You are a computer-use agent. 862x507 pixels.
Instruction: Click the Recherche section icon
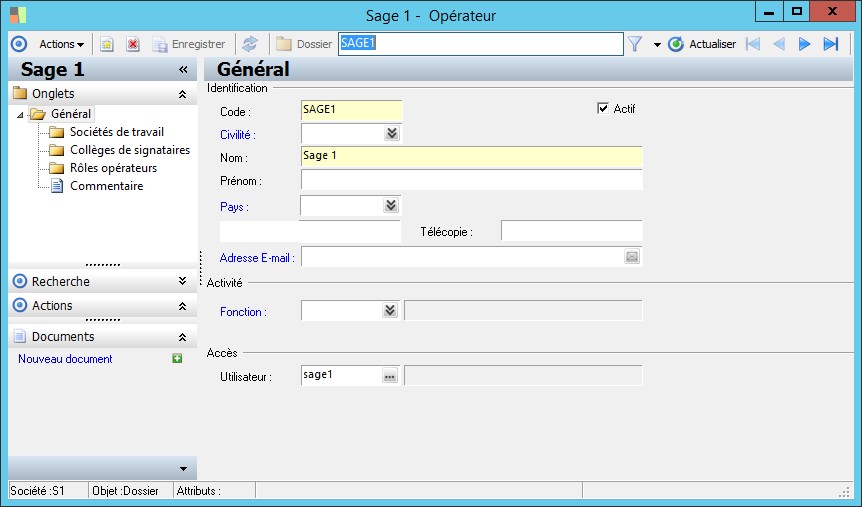[x=20, y=282]
